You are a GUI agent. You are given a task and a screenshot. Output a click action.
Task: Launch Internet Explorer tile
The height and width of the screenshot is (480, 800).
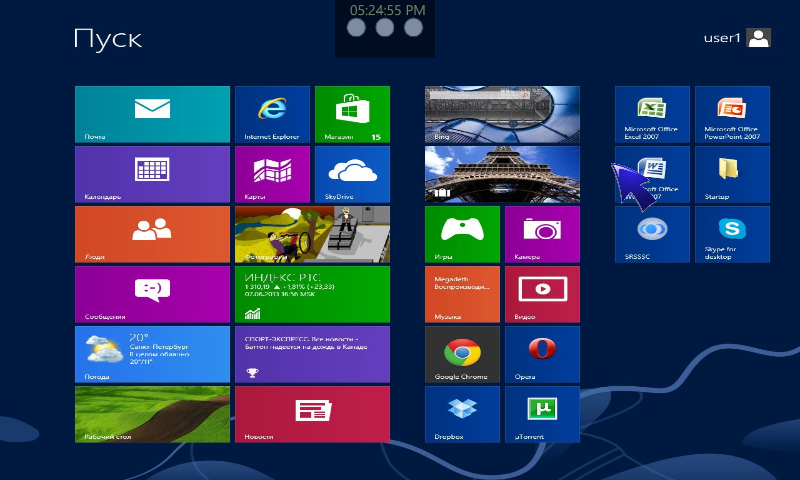[272, 114]
